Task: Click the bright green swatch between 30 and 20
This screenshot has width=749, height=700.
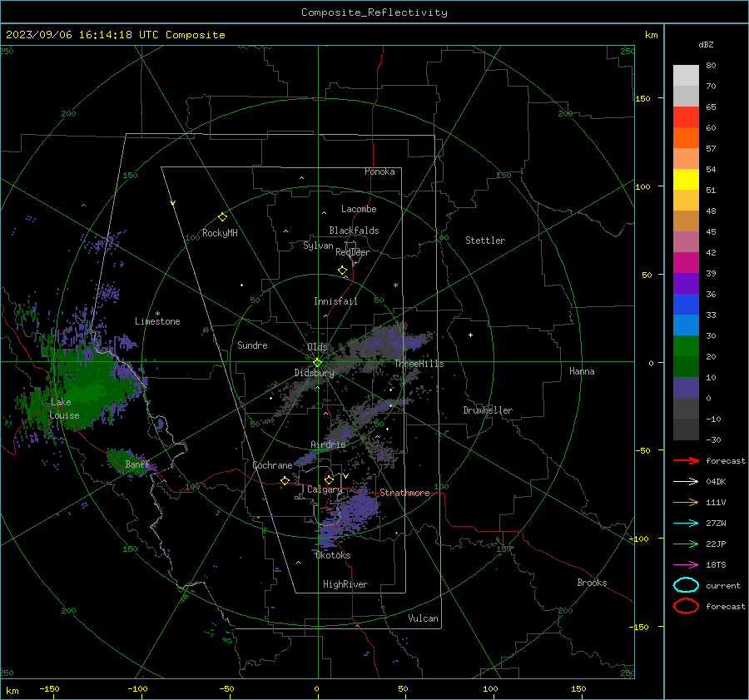Action: tap(686, 346)
